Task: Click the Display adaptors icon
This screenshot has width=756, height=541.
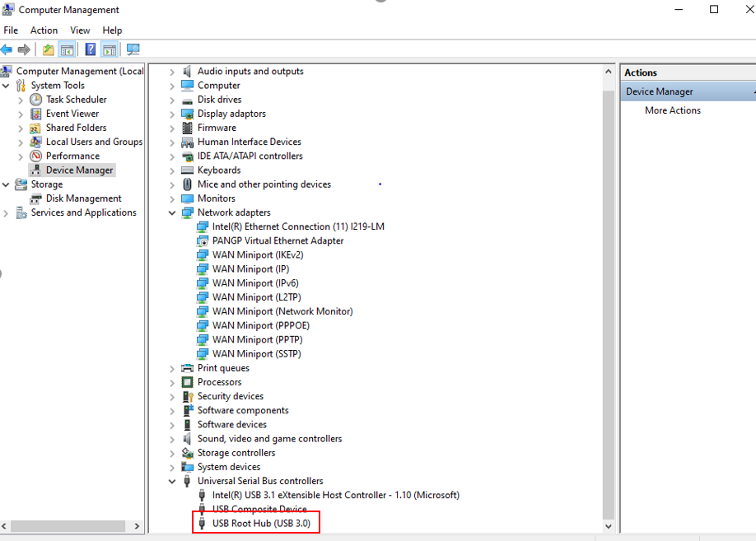Action: coord(187,114)
